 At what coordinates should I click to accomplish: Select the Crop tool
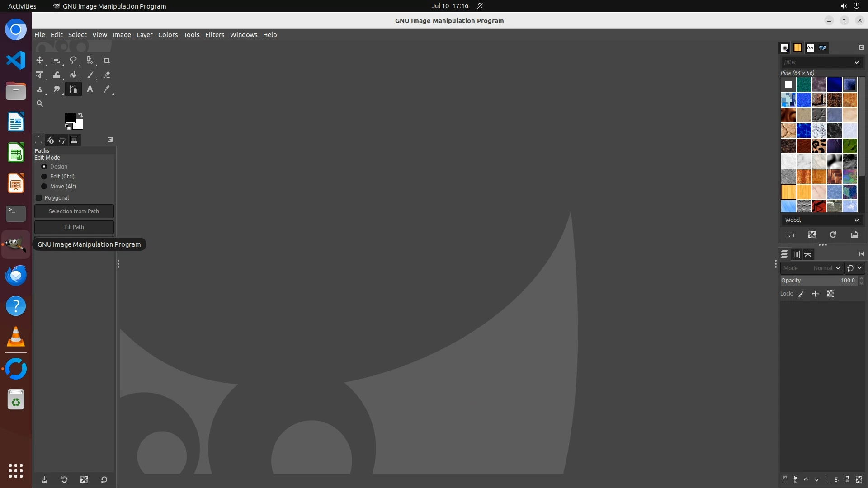(106, 60)
